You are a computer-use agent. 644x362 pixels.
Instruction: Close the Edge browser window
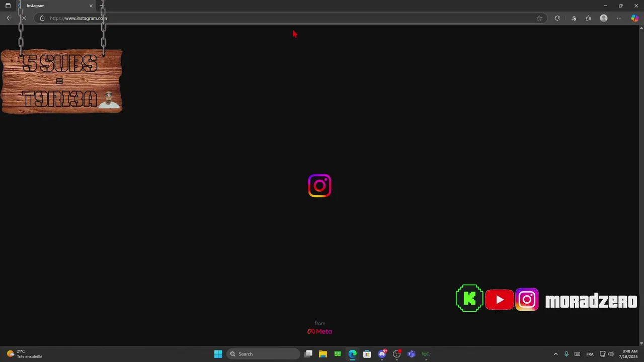636,6
